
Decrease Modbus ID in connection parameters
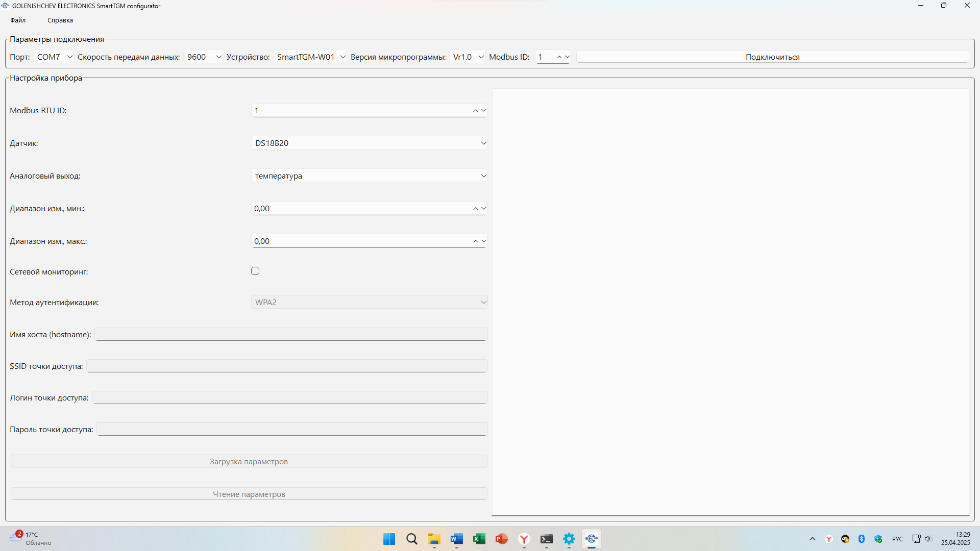pos(567,57)
